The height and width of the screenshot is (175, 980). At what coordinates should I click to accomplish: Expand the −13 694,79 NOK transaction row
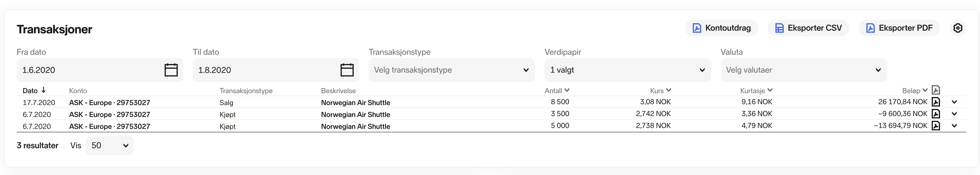[954, 126]
